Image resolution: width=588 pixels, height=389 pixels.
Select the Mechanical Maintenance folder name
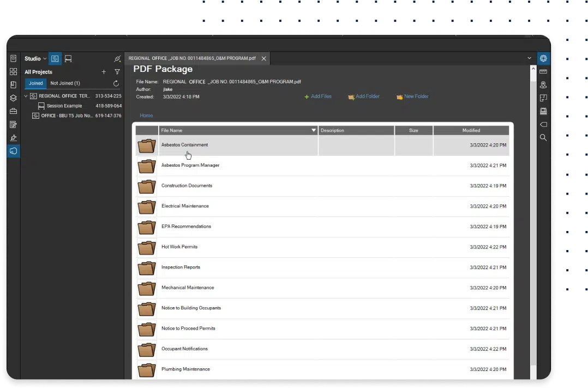click(188, 288)
